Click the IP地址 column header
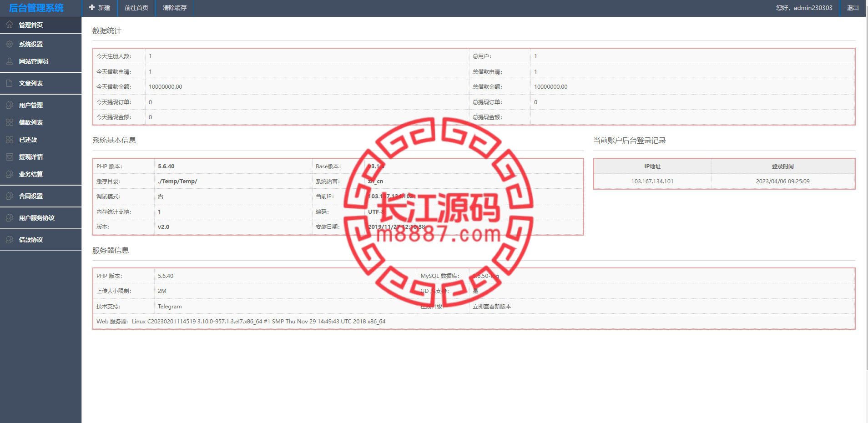Image resolution: width=868 pixels, height=423 pixels. pyautogui.click(x=652, y=166)
